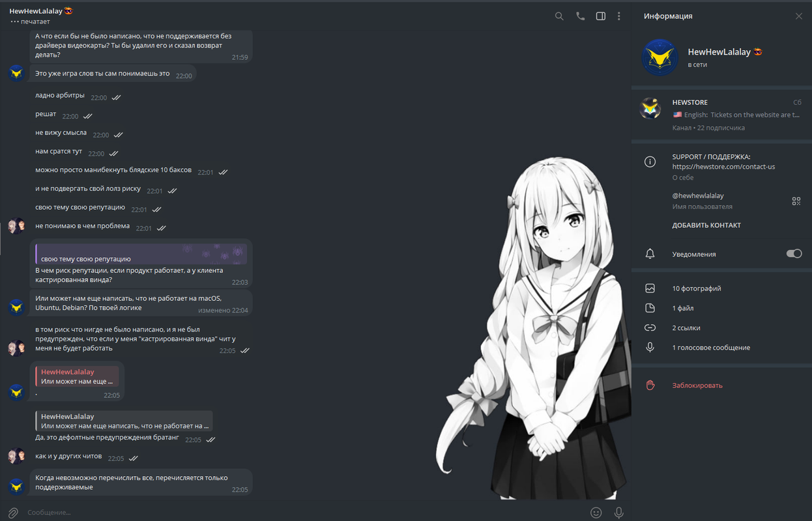
Task: Click the HewHewLalalay name in chat header
Action: 36,11
